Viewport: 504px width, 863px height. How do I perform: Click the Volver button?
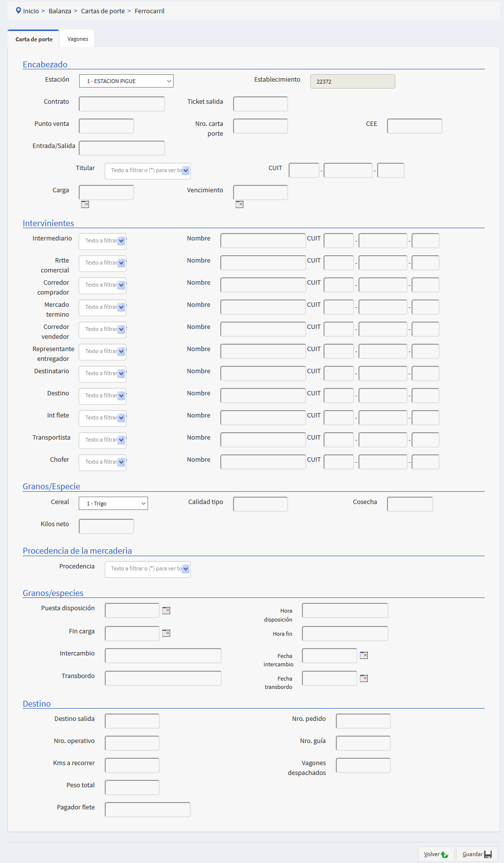point(436,854)
